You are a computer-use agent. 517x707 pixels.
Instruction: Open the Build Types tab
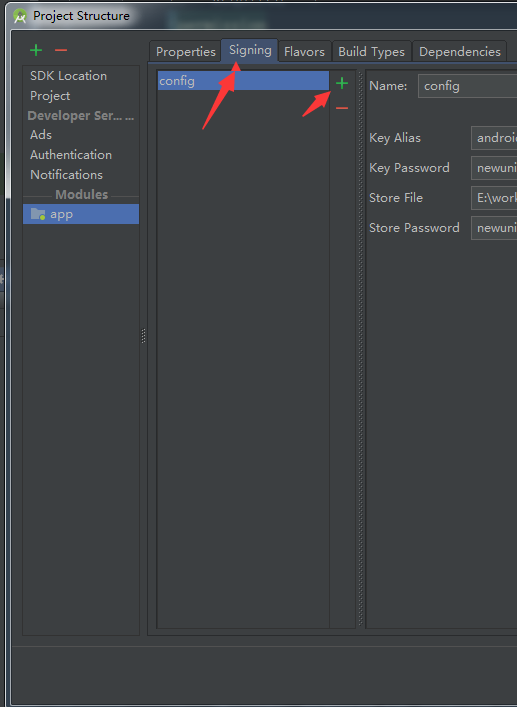pos(371,52)
